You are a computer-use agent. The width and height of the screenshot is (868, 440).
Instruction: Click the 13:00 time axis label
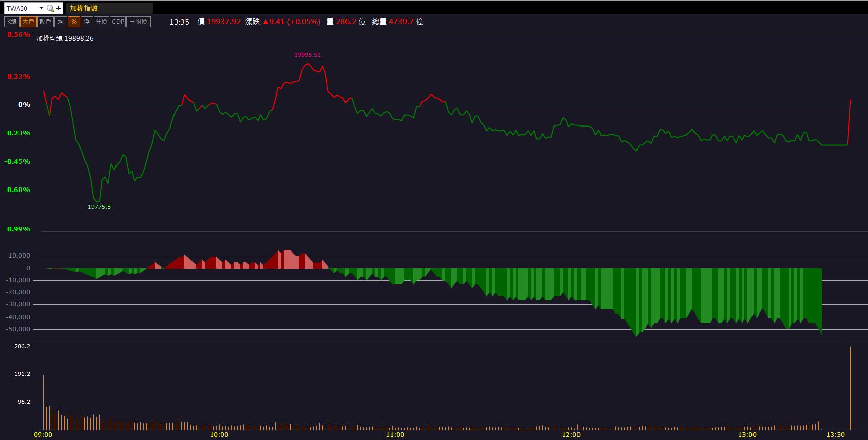click(x=747, y=435)
